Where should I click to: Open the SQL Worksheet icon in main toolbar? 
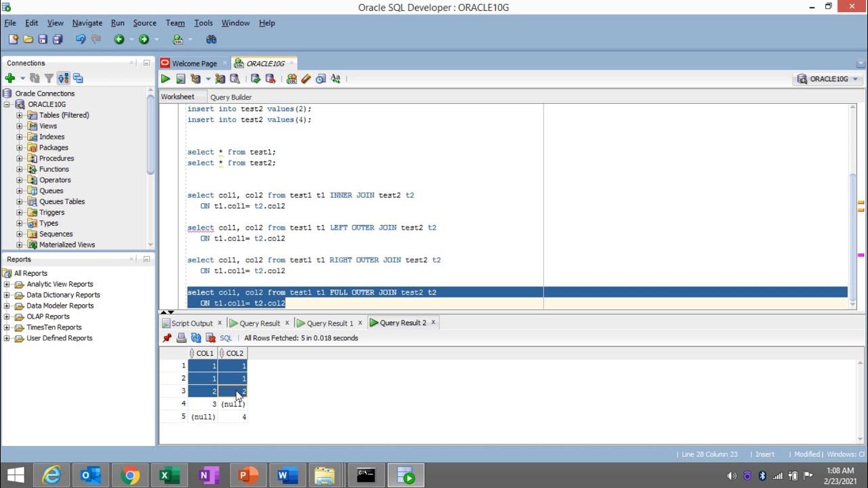(x=178, y=39)
